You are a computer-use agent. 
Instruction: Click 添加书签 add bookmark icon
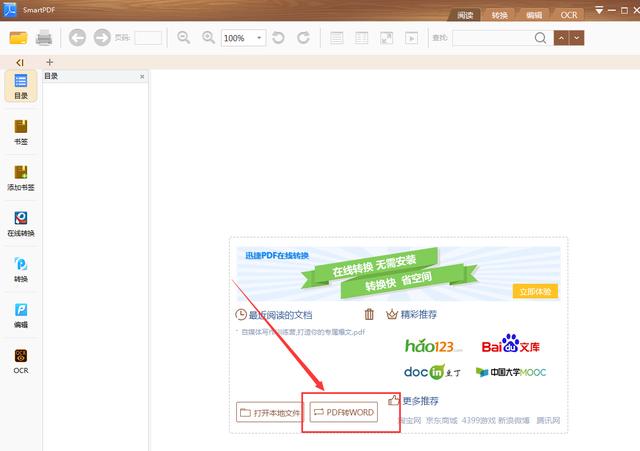tap(21, 178)
